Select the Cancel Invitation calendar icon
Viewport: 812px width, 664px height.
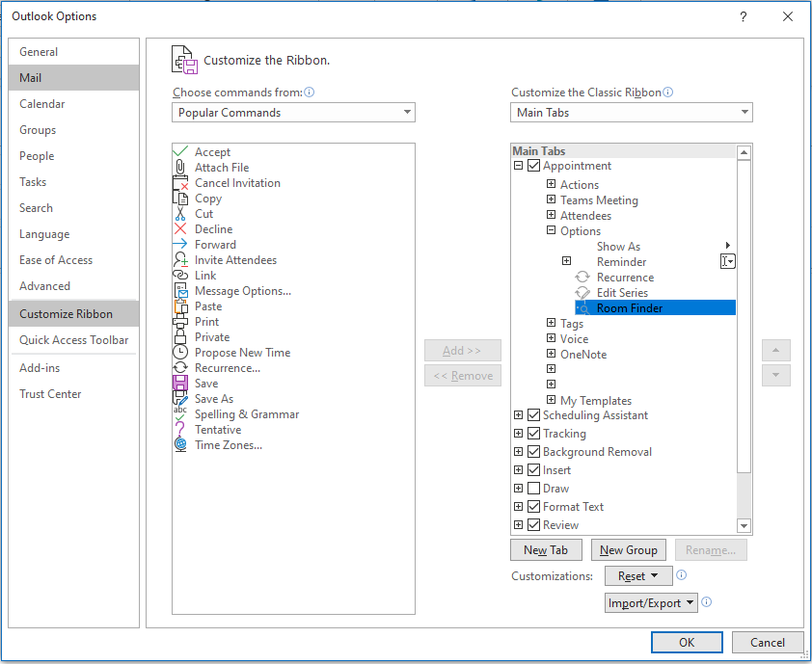[180, 183]
